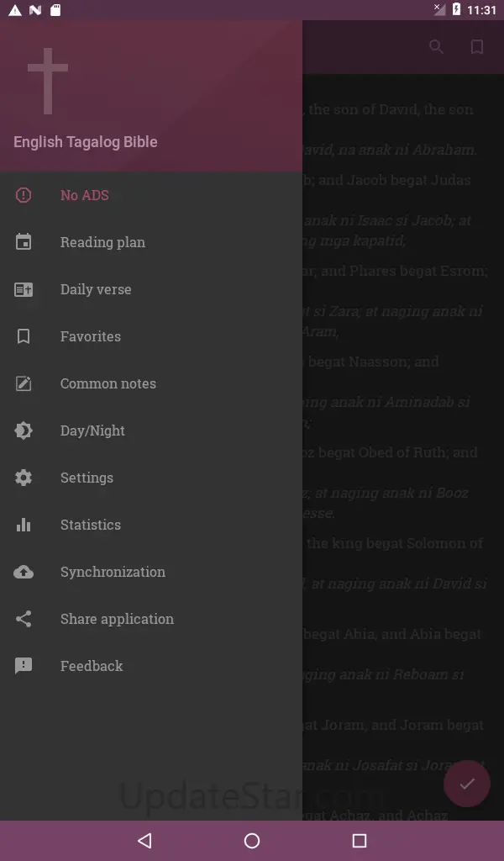Click the Reading plan calendar icon
This screenshot has height=861, width=504.
pyautogui.click(x=24, y=242)
